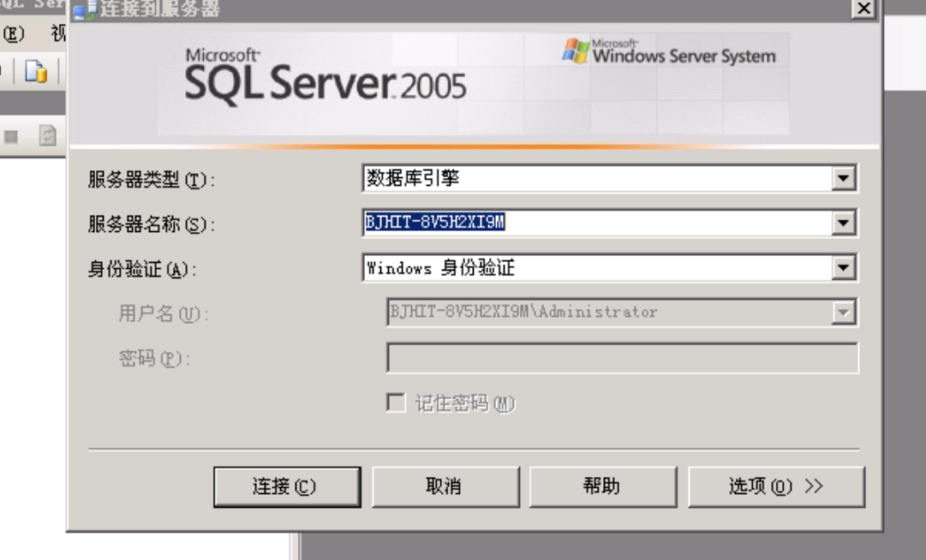Open the authentication (身份验证) dropdown arrow
Viewport: 926px width, 560px height.
coord(843,268)
